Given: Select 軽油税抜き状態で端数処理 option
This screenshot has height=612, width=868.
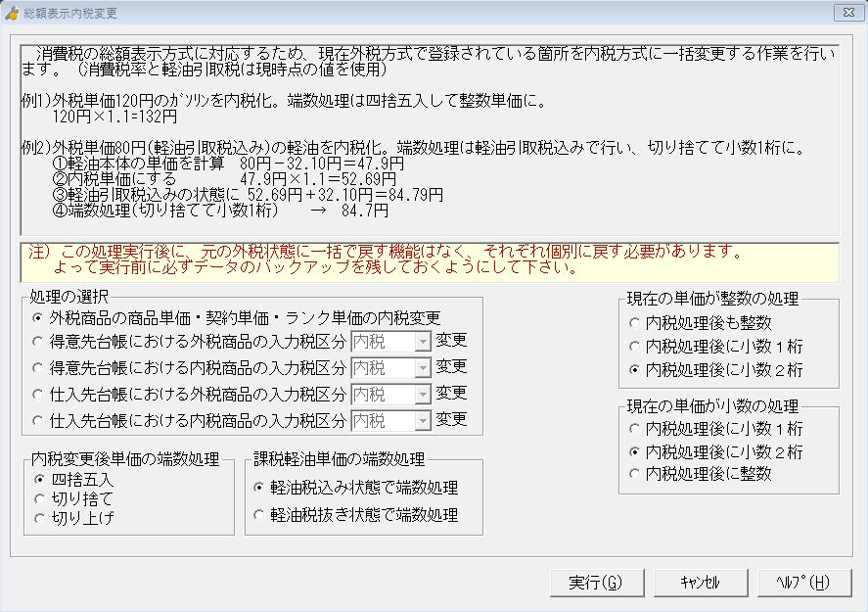Looking at the screenshot, I should click(259, 514).
